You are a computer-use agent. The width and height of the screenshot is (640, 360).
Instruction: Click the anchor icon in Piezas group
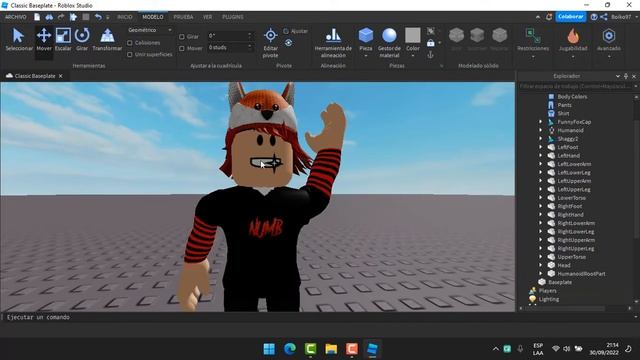tap(431, 55)
